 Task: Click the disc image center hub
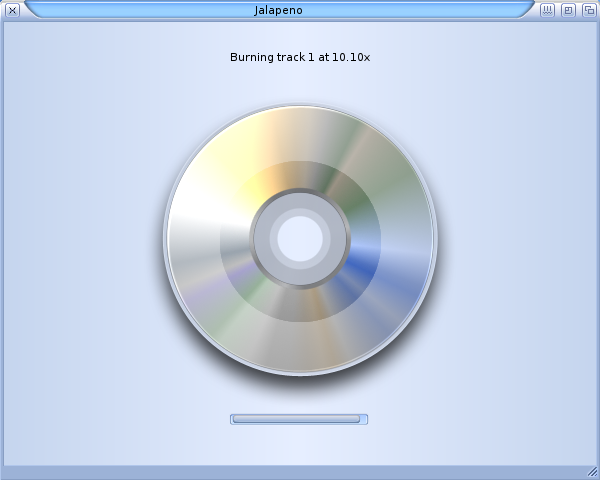[300, 239]
